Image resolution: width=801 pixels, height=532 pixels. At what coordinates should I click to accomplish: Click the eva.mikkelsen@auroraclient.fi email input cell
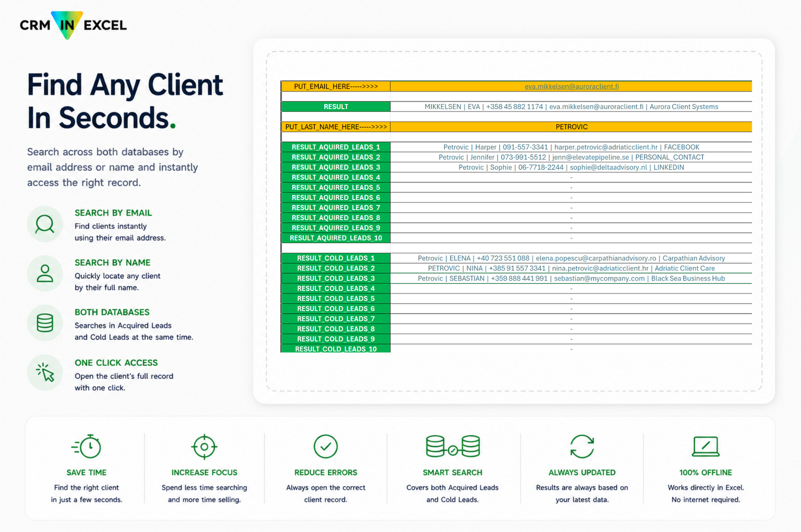pos(572,86)
